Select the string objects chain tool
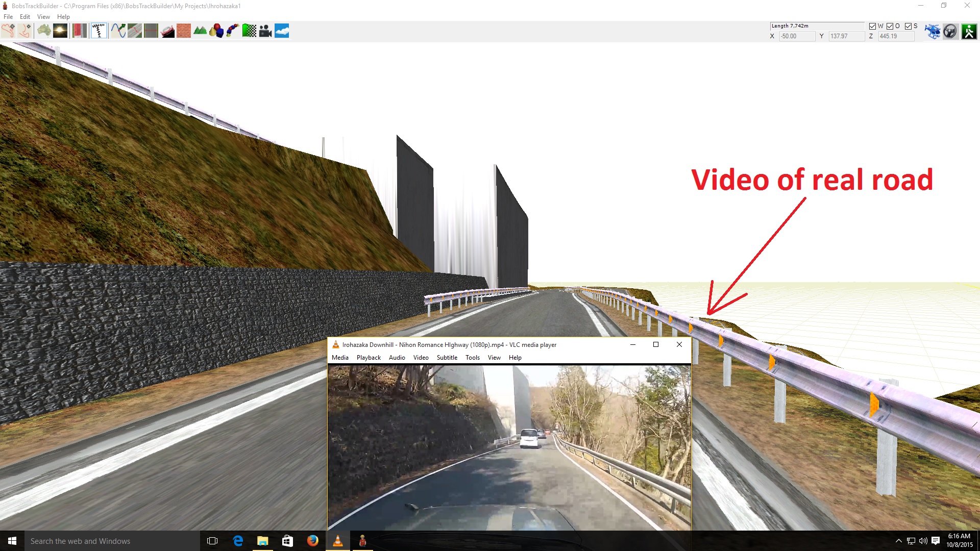980x551 pixels. click(x=233, y=31)
